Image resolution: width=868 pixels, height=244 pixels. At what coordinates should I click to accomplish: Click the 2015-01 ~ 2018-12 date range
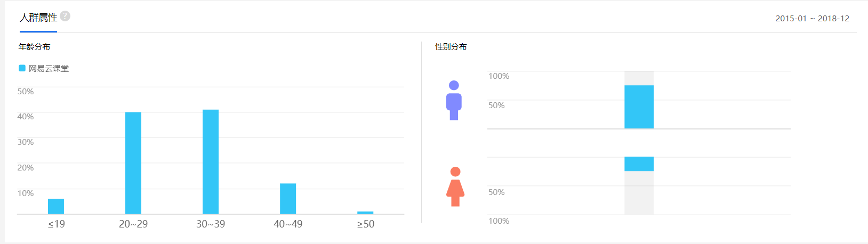(812, 19)
